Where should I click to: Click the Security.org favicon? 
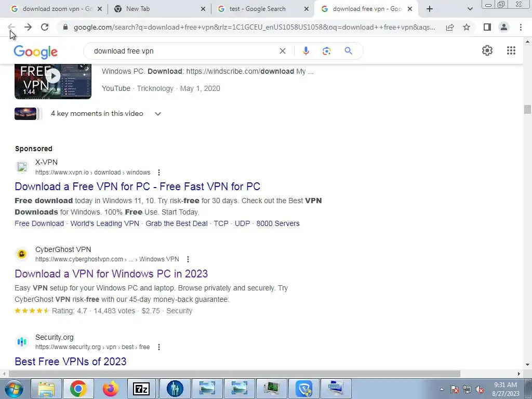(22, 342)
